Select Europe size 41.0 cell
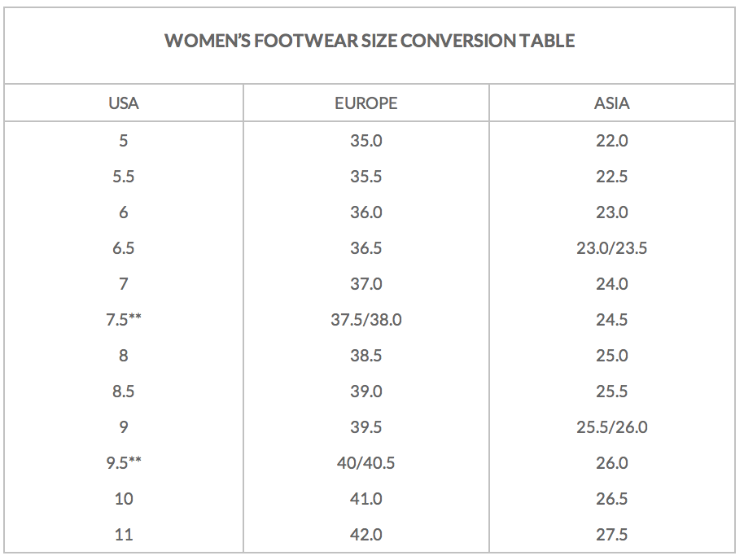 tap(366, 499)
